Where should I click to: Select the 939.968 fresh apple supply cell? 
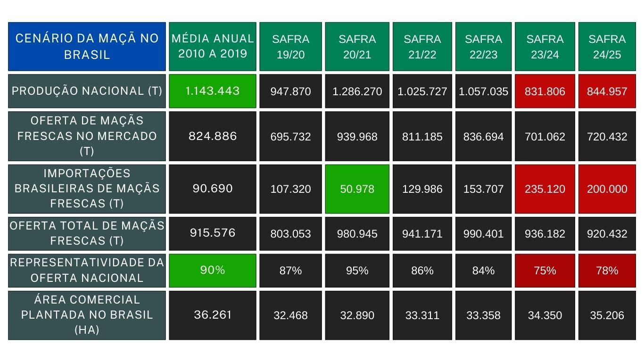(x=357, y=136)
